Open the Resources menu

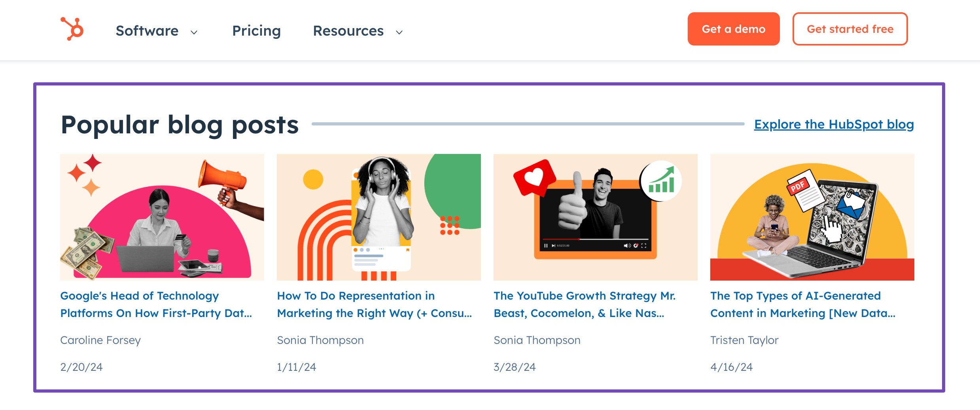point(348,31)
